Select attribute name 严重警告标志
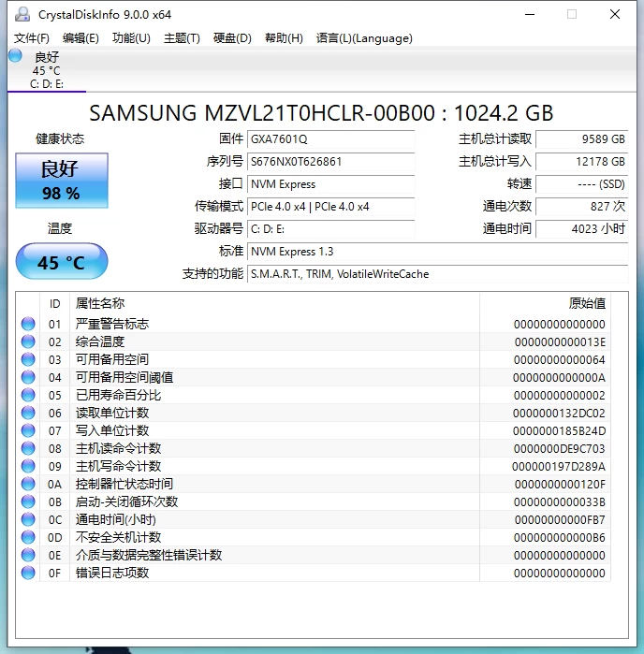The width and height of the screenshot is (644, 654). tap(112, 324)
